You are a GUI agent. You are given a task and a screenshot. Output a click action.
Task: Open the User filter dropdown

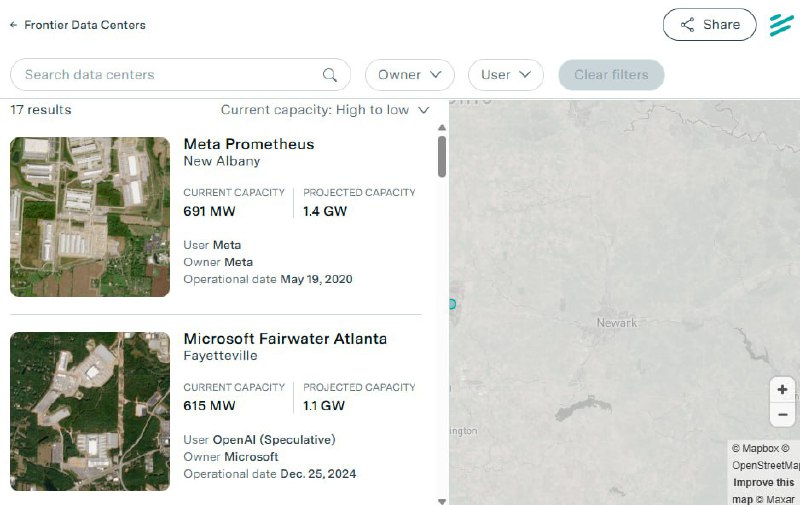click(x=505, y=75)
